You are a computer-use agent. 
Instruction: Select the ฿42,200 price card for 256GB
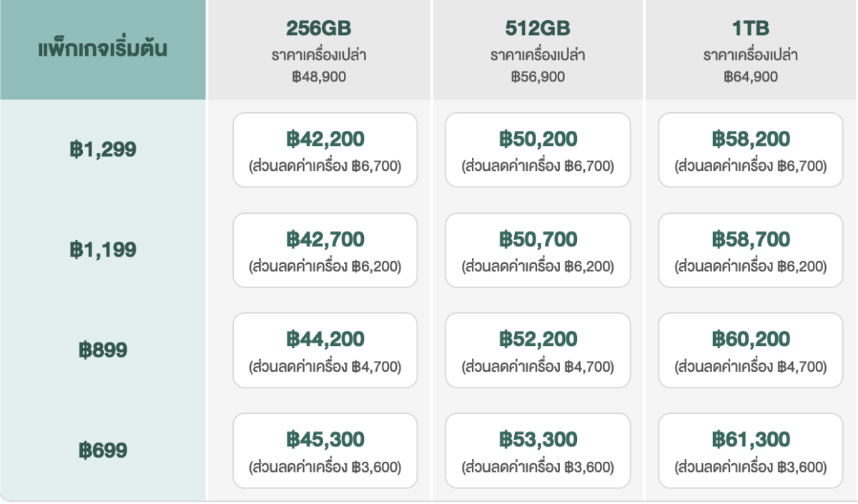click(325, 150)
